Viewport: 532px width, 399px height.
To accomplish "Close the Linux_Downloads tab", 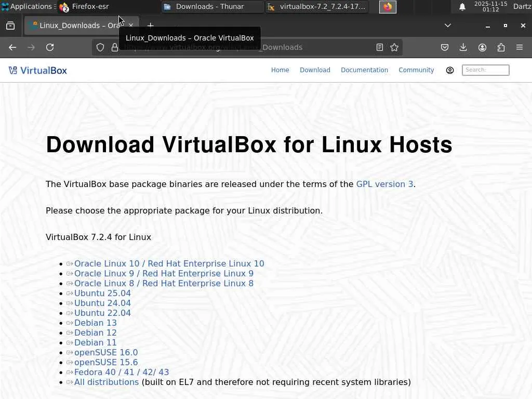I will pos(131,25).
